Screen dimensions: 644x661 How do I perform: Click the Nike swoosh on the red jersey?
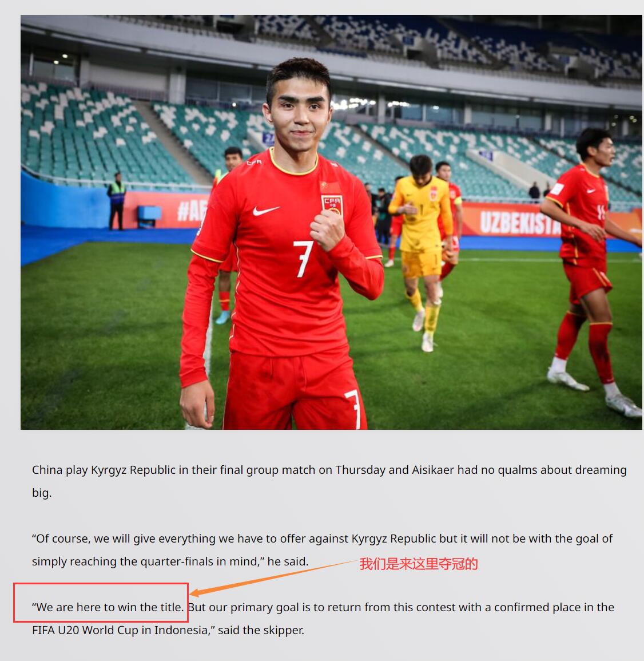pyautogui.click(x=266, y=211)
